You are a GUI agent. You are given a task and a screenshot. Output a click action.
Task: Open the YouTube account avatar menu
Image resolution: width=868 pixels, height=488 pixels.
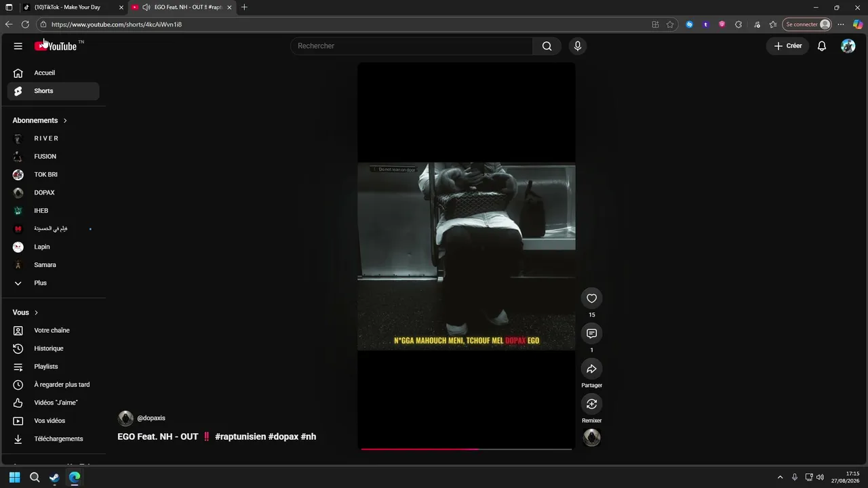(x=848, y=46)
